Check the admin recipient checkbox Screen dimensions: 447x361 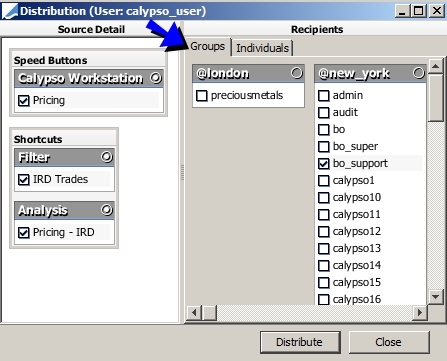tap(324, 96)
